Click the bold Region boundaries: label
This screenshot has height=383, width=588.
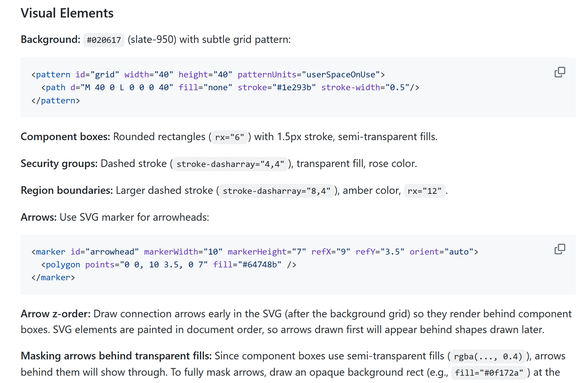point(67,191)
